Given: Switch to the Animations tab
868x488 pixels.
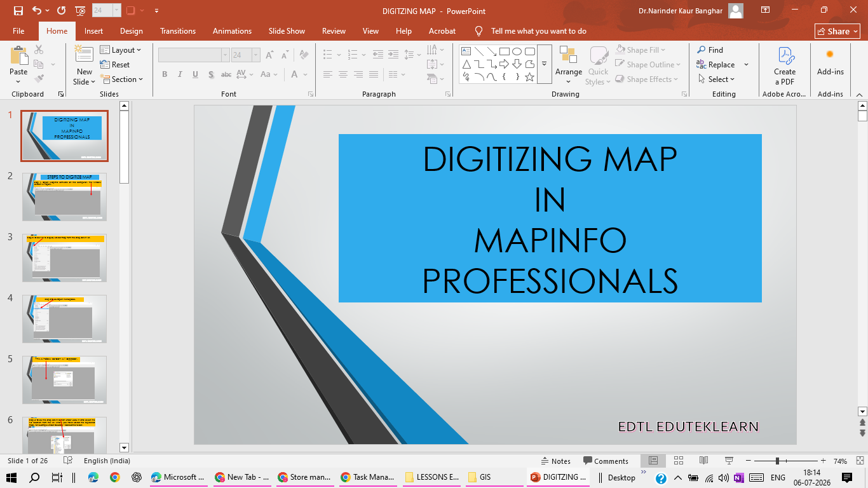Looking at the screenshot, I should (232, 31).
